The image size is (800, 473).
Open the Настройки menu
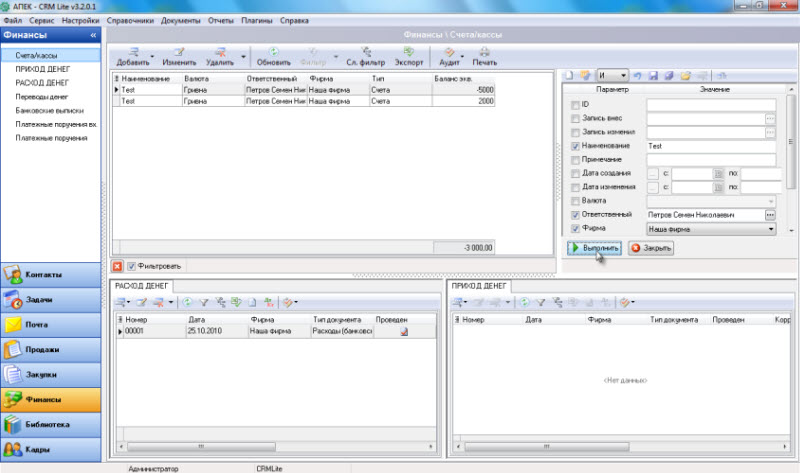(81, 20)
